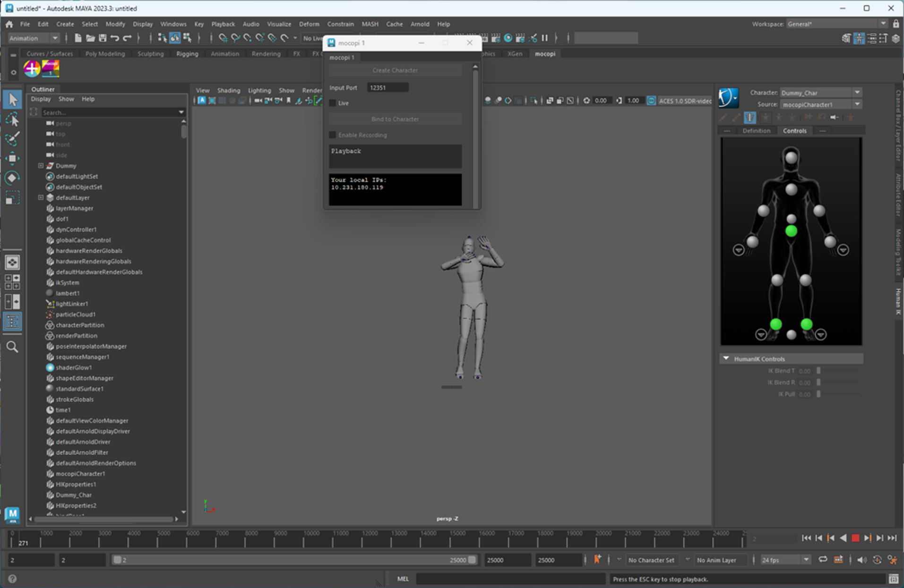The image size is (904, 588).
Task: Toggle the audio mute speaker icon
Action: click(x=861, y=560)
